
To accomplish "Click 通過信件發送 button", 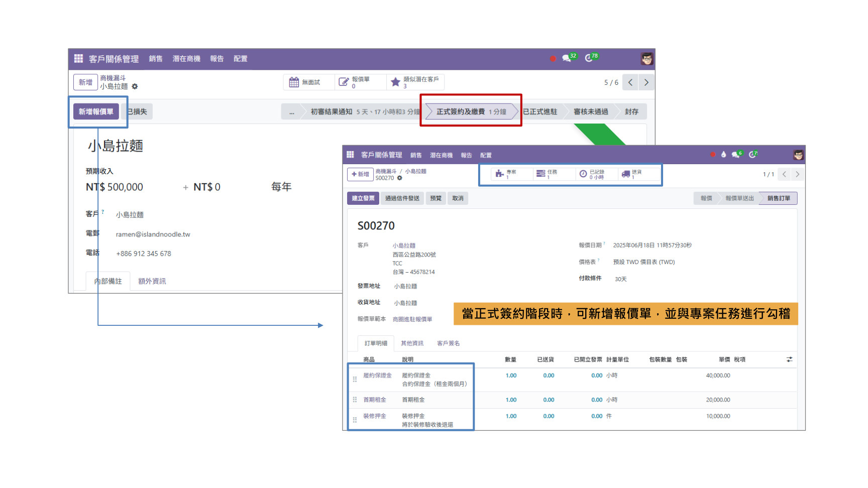I will coord(402,198).
